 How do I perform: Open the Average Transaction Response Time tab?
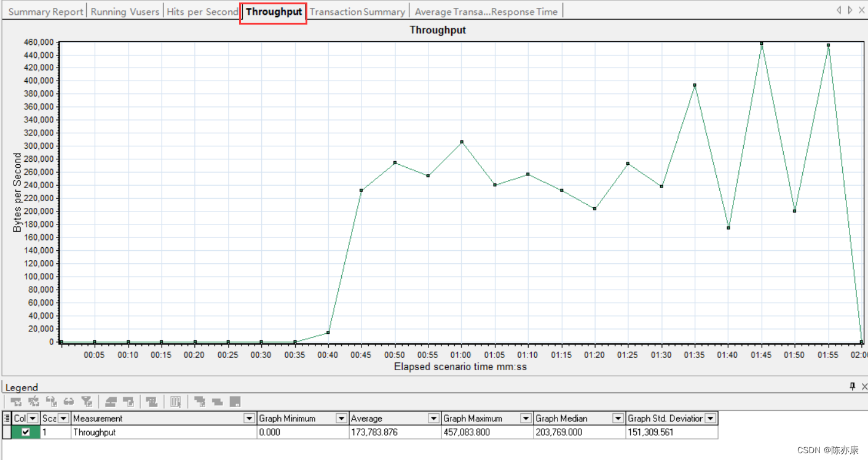(x=486, y=12)
